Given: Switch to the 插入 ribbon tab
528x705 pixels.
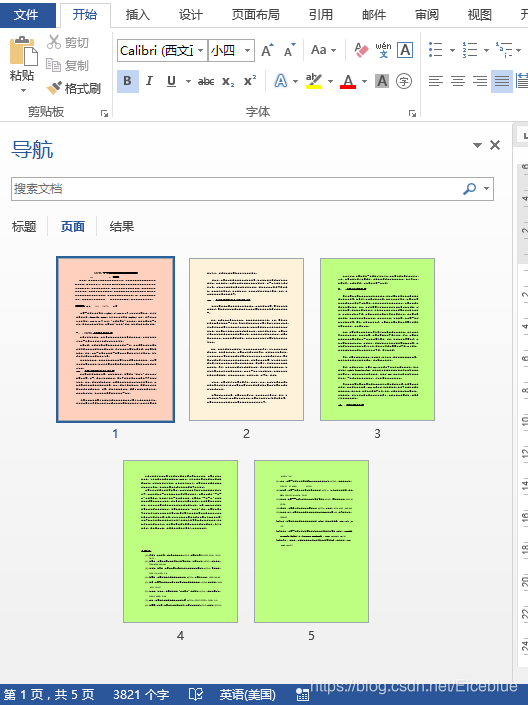Looking at the screenshot, I should [138, 15].
